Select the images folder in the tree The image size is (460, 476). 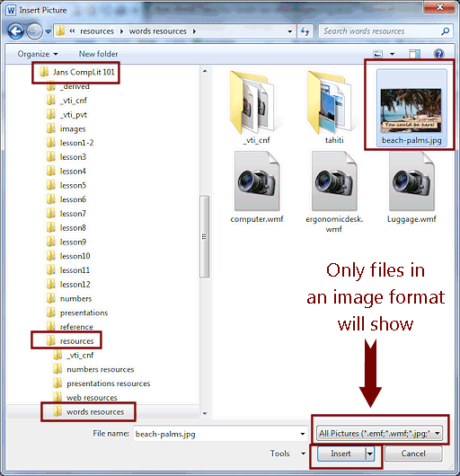[x=66, y=129]
